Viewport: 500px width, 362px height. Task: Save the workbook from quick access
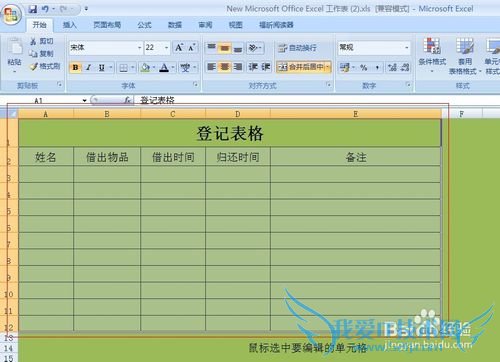point(33,9)
